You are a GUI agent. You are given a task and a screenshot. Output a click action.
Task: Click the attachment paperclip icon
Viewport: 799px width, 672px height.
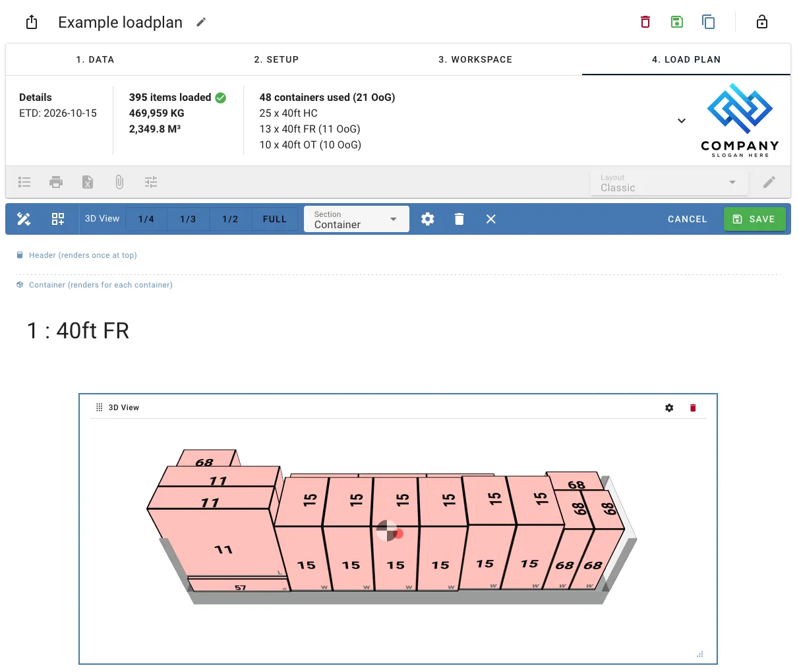(119, 182)
